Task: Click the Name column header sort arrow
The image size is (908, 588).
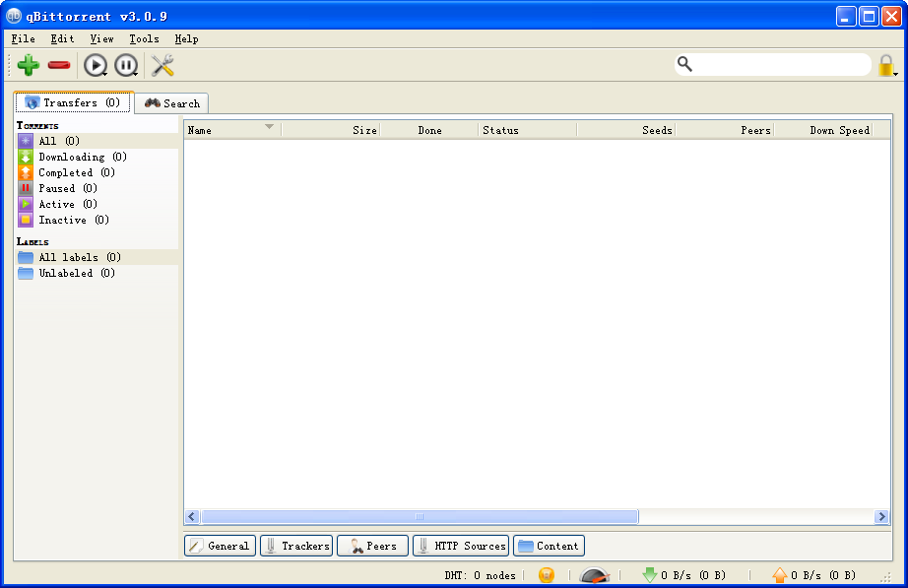Action: [x=269, y=127]
